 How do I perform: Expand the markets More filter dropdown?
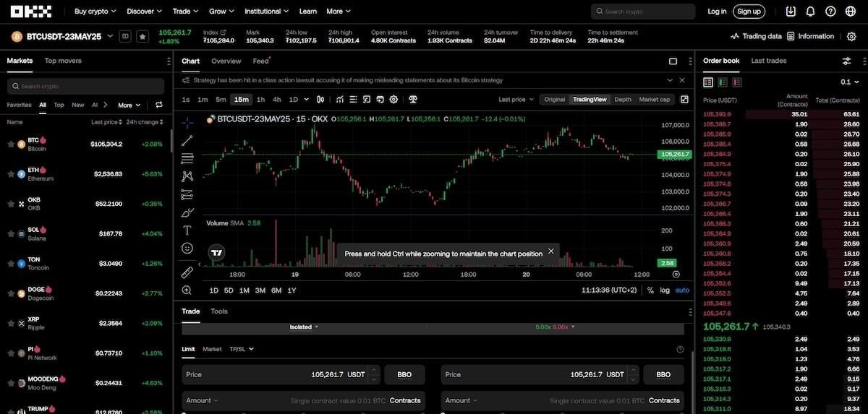[129, 105]
